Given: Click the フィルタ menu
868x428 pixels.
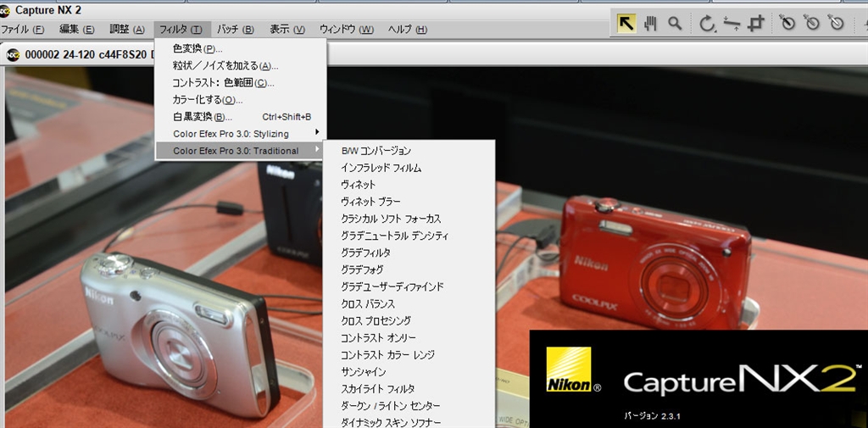Looking at the screenshot, I should tap(181, 30).
